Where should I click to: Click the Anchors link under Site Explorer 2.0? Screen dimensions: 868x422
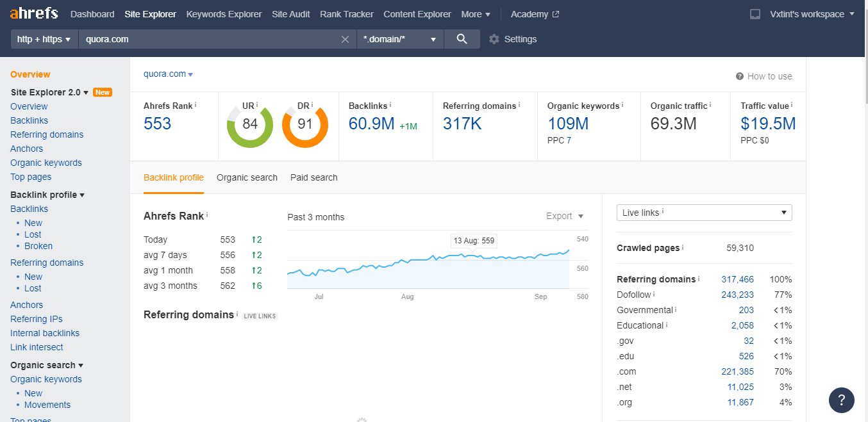pyautogui.click(x=27, y=149)
